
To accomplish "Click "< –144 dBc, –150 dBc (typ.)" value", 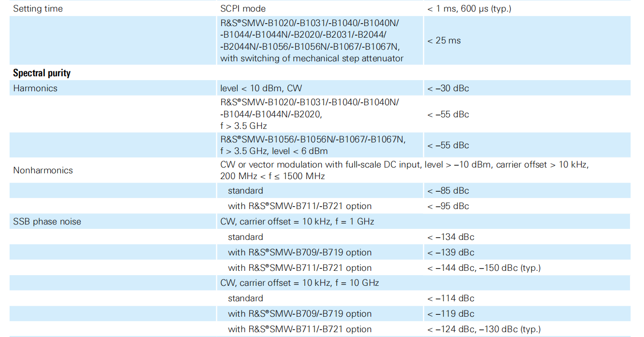I will (484, 268).
